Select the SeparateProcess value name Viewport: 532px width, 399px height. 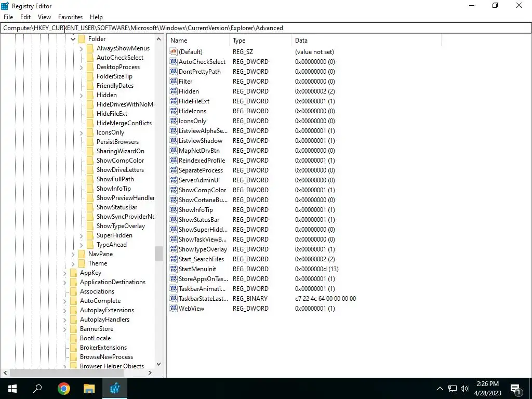pos(201,170)
